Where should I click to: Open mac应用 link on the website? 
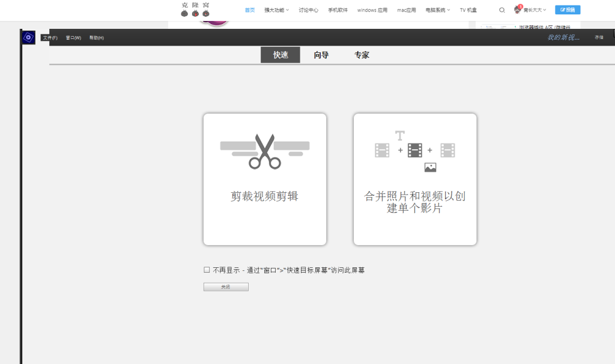coord(407,10)
